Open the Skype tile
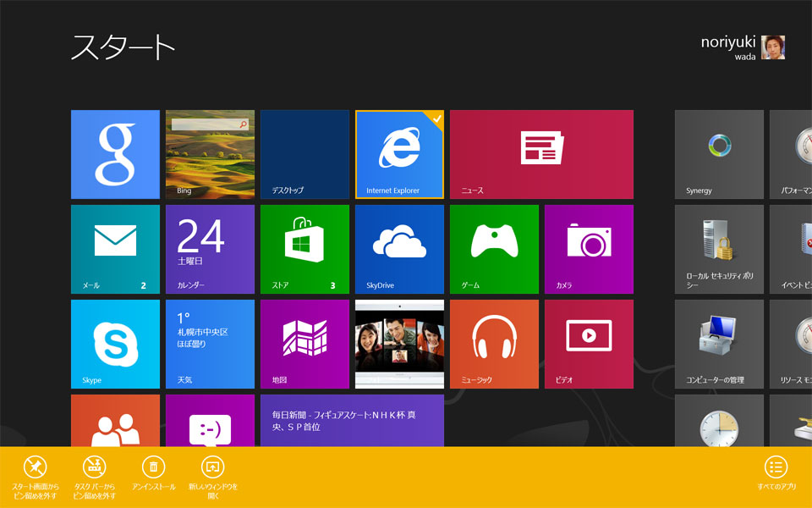This screenshot has height=508, width=812. click(116, 345)
